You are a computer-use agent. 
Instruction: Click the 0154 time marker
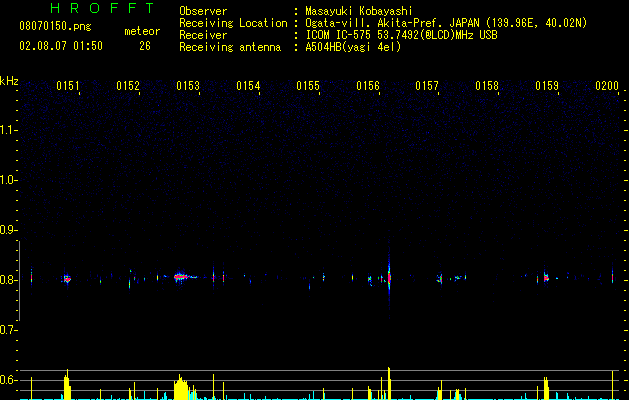[x=248, y=86]
